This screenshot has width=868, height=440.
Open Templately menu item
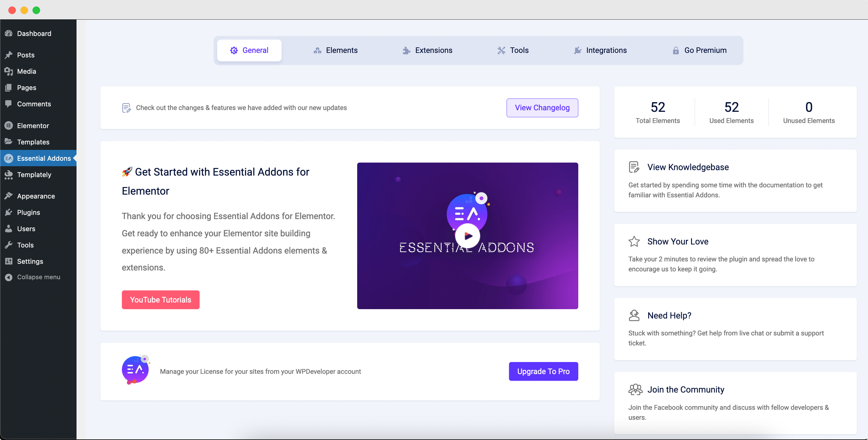click(x=38, y=174)
